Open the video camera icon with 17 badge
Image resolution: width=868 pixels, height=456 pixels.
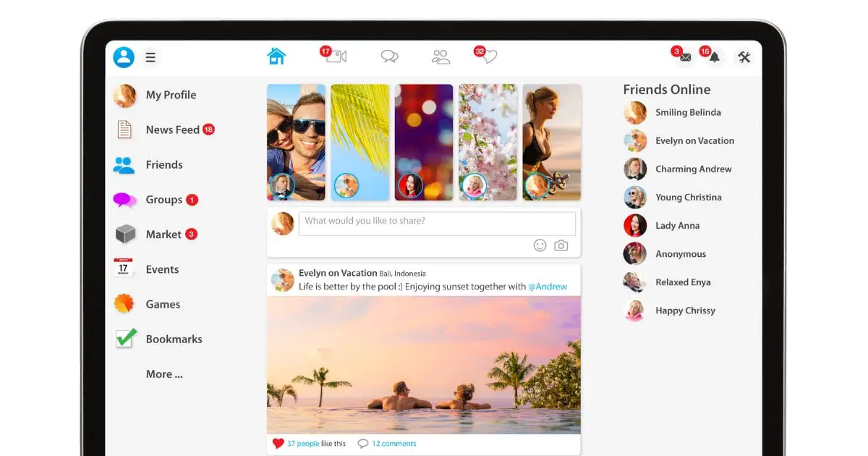click(x=336, y=56)
